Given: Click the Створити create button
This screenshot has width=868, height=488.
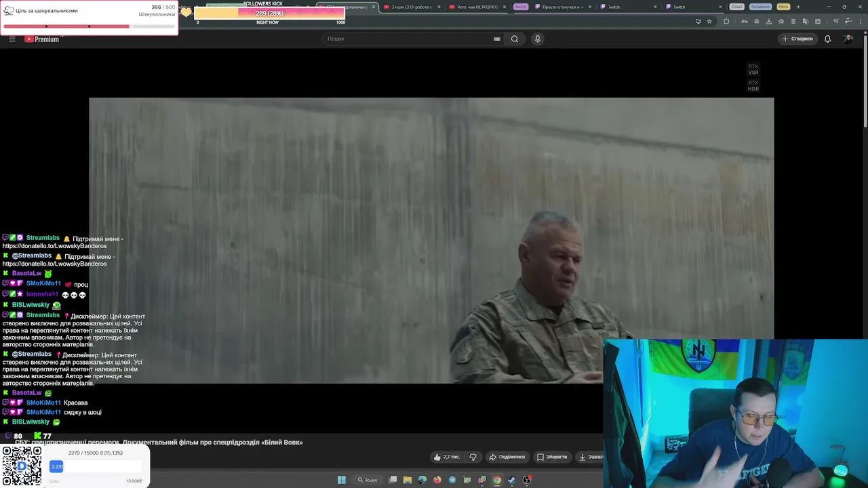Looking at the screenshot, I should pos(797,39).
